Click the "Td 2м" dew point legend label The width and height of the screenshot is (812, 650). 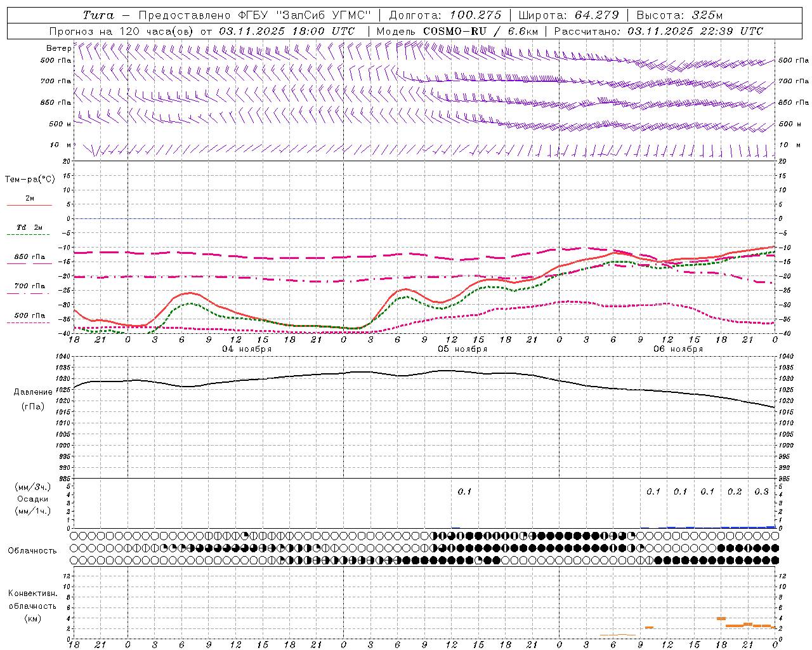(29, 227)
